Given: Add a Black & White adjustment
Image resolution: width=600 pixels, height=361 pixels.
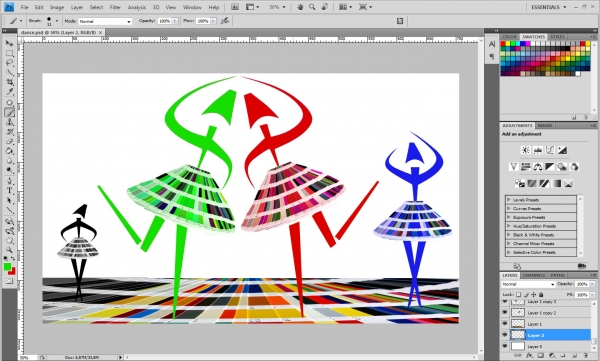Looking at the screenshot, I should pyautogui.click(x=550, y=167).
